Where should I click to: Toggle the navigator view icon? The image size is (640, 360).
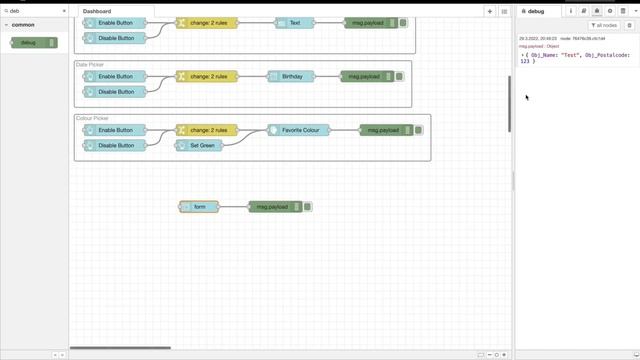(x=480, y=355)
